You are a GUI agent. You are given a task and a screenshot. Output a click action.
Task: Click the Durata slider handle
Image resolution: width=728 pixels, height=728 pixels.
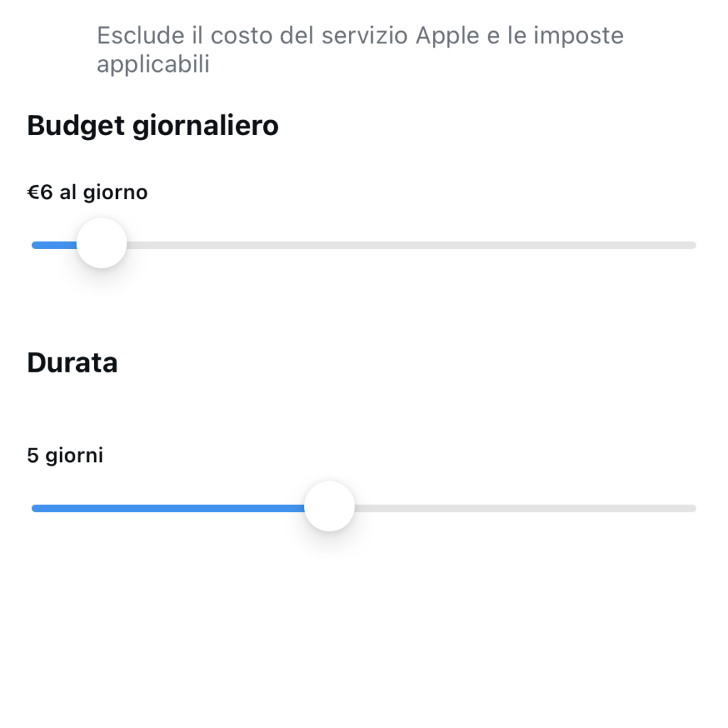(329, 507)
